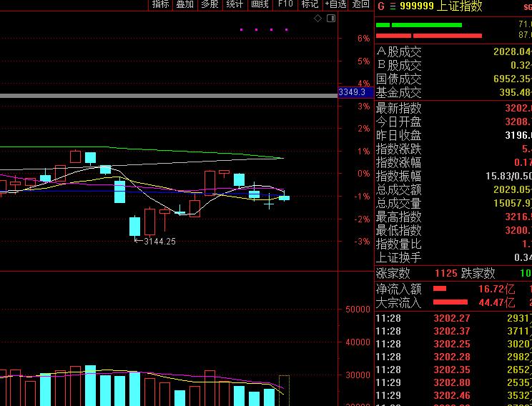The image size is (532, 406).
Task: Click the diamond icon above the chart
Action: coord(318,19)
